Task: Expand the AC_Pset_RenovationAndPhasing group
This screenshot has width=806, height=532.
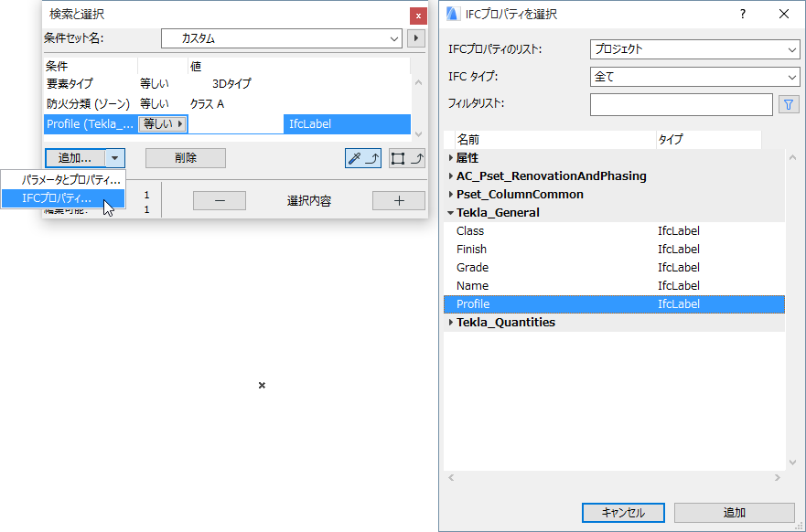Action: [x=451, y=176]
